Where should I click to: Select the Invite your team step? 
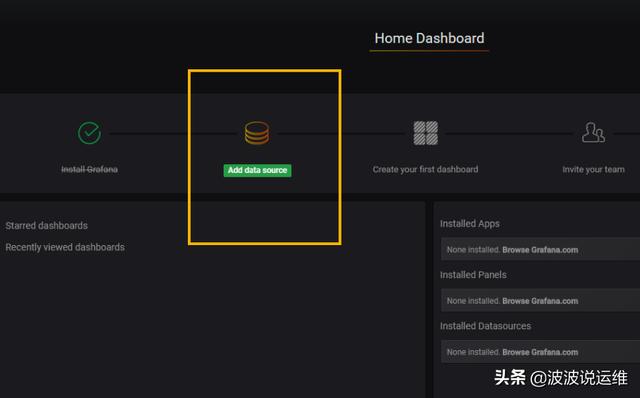[x=593, y=169]
